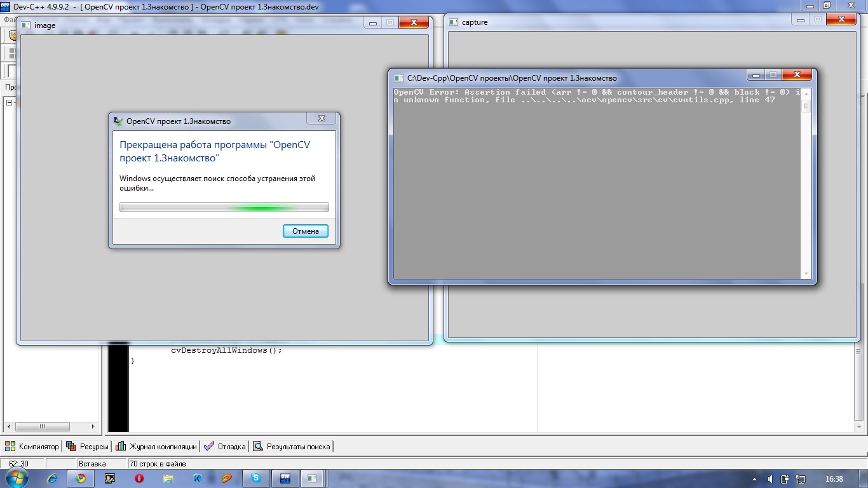Click right arrow of project panel scrollbar
868x488 pixels.
[x=93, y=427]
